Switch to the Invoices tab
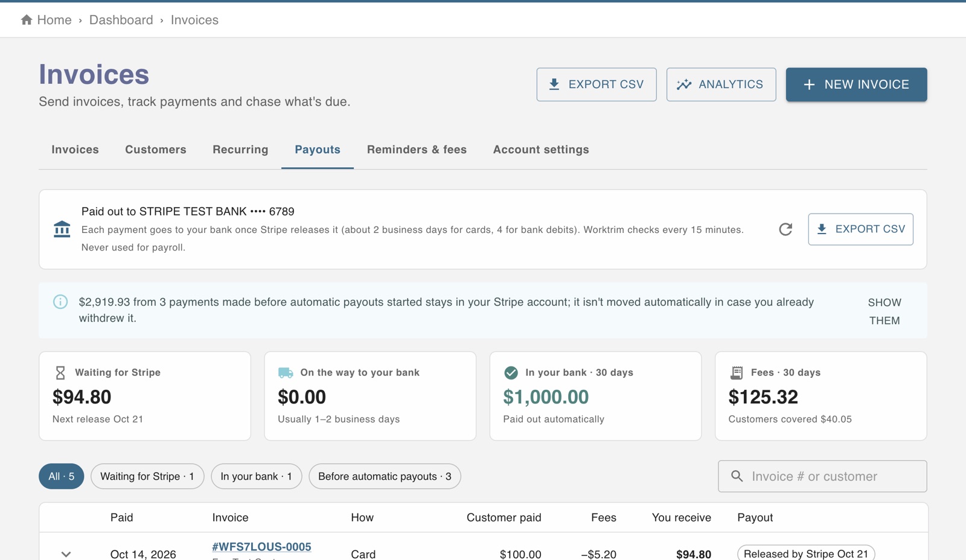The width and height of the screenshot is (966, 560). [75, 150]
